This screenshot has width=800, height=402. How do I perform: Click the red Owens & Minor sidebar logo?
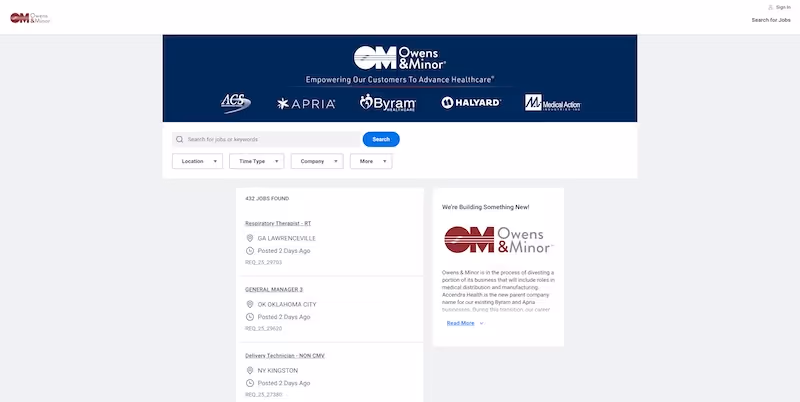coord(498,240)
